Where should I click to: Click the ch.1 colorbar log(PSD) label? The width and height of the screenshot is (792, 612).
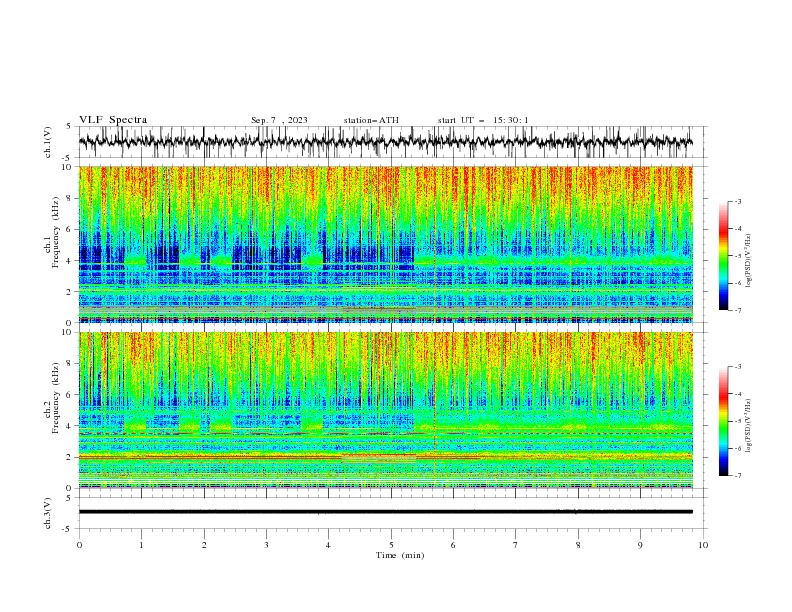[x=749, y=261]
